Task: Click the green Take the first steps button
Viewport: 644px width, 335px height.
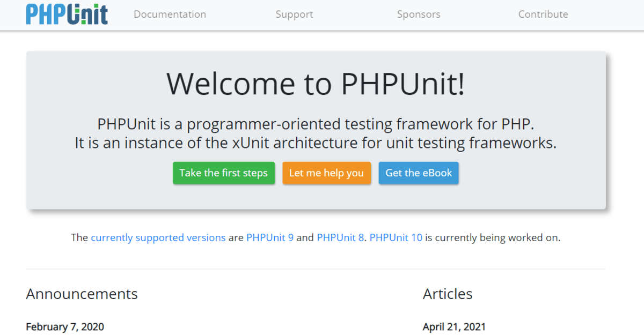Action: pos(224,173)
